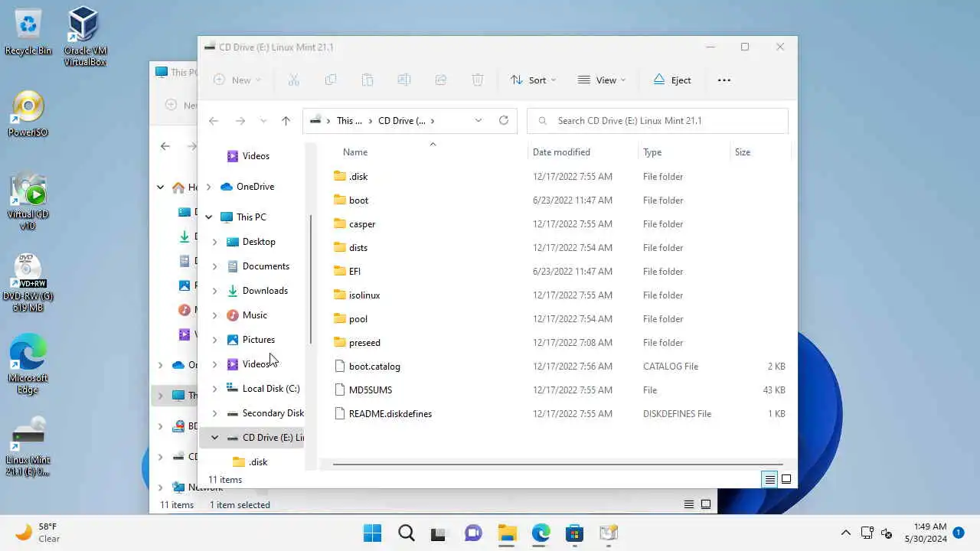Screen dimensions: 980x551
Task: Select the EFI folder
Action: [354, 272]
